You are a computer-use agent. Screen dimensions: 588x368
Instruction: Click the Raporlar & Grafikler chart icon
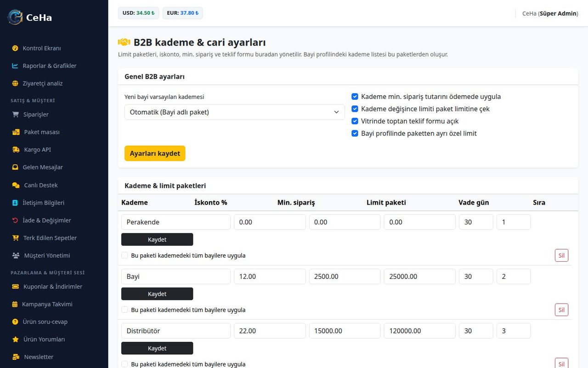point(15,66)
